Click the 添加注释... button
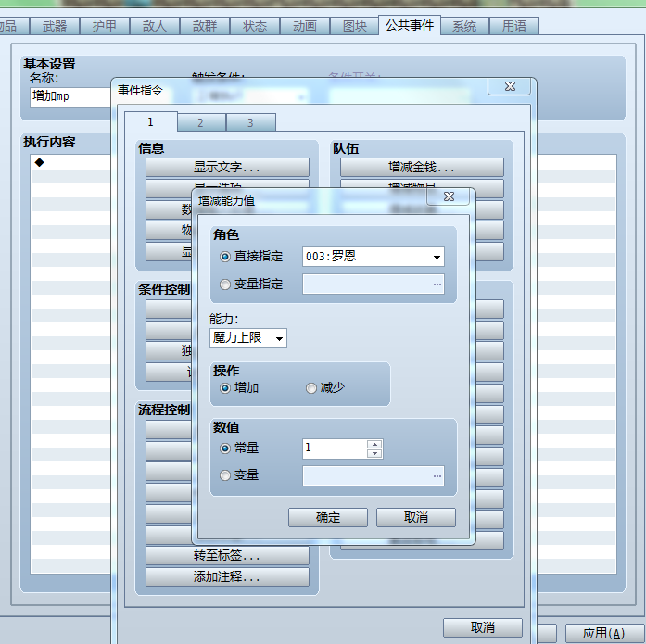The width and height of the screenshot is (646, 644). pos(227,577)
